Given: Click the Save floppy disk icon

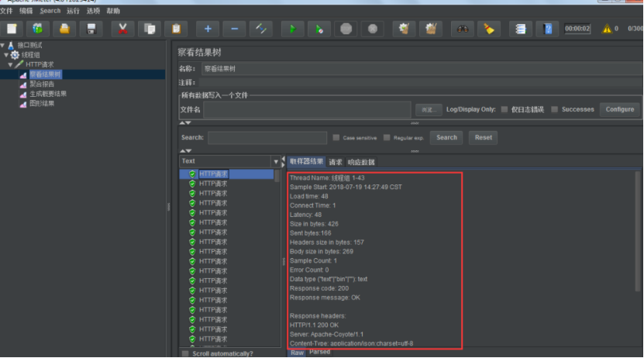Looking at the screenshot, I should tap(91, 29).
